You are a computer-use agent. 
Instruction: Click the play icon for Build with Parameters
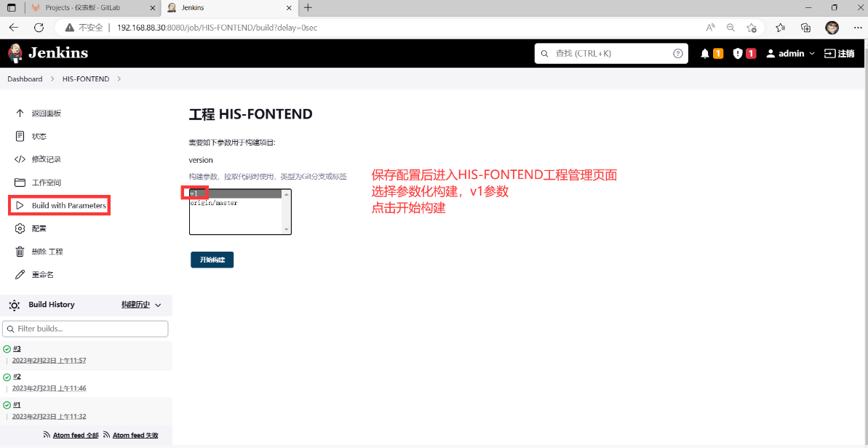(20, 205)
